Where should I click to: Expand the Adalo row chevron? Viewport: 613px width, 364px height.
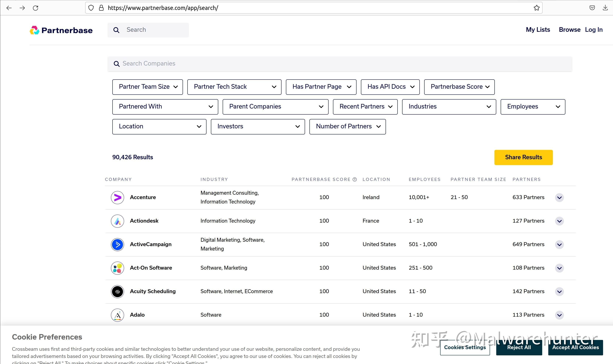559,315
